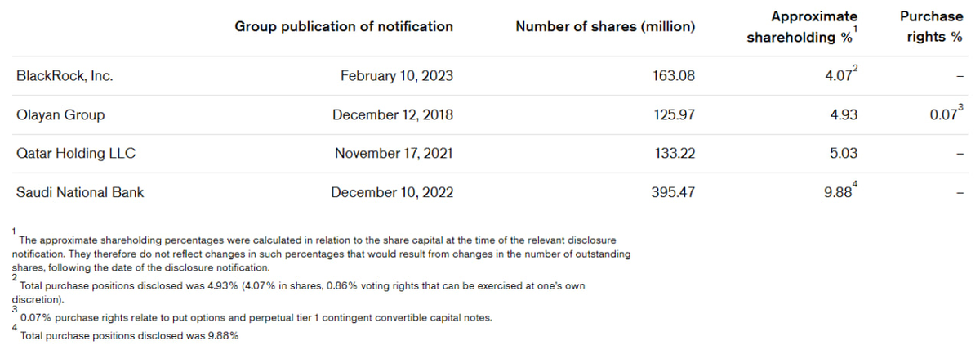The width and height of the screenshot is (980, 350).
Task: Click the November 17, 2021 date cell
Action: pyautogui.click(x=393, y=154)
